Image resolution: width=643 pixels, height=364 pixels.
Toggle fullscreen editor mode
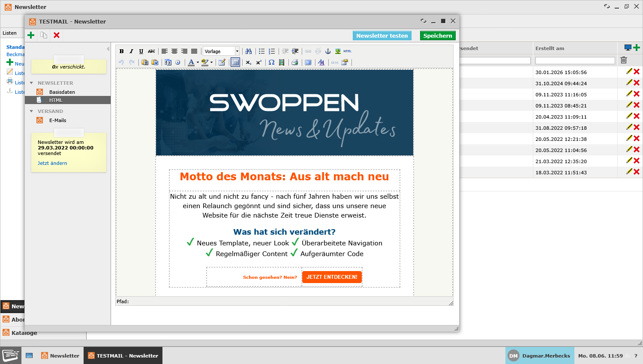click(x=308, y=63)
